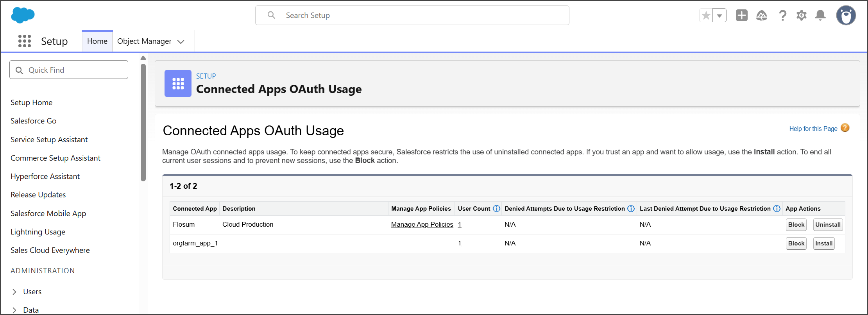Open the global actions plus icon
The height and width of the screenshot is (315, 868).
coord(741,15)
